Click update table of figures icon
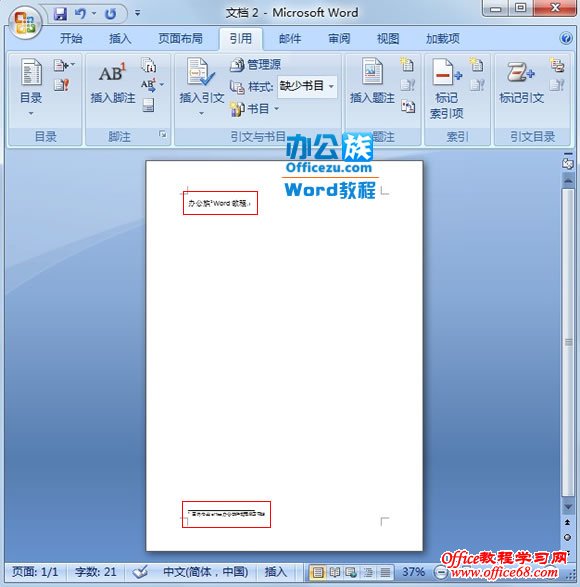Viewport: 580px width, 587px height. tap(407, 85)
